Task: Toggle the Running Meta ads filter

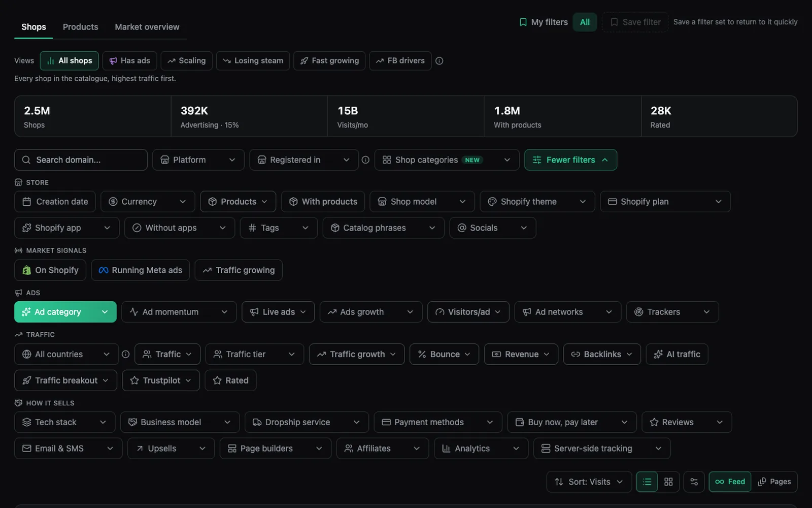Action: 141,270
